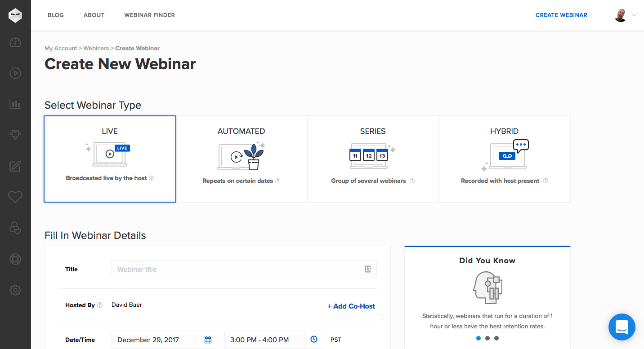The height and width of the screenshot is (349, 644).
Task: Open the heart favorites sidebar icon
Action: pyautogui.click(x=15, y=197)
